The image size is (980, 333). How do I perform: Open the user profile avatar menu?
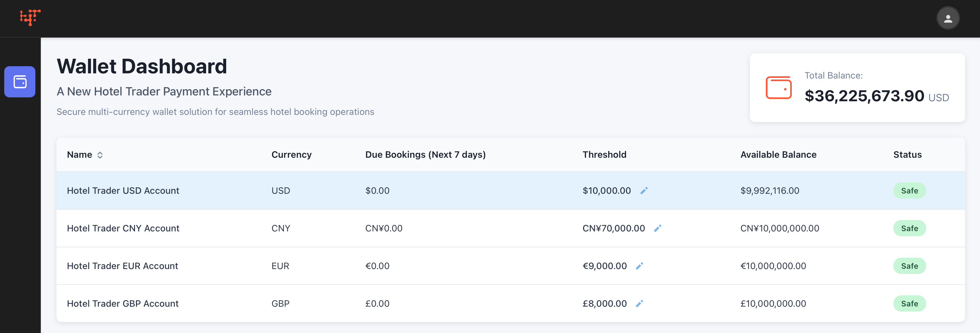[x=947, y=18]
